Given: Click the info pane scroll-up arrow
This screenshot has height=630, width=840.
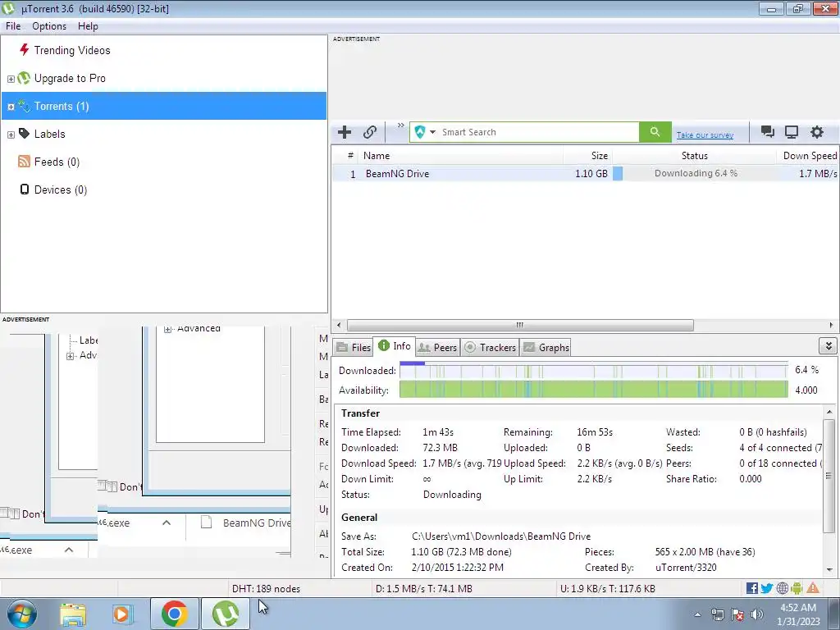Looking at the screenshot, I should tap(829, 412).
